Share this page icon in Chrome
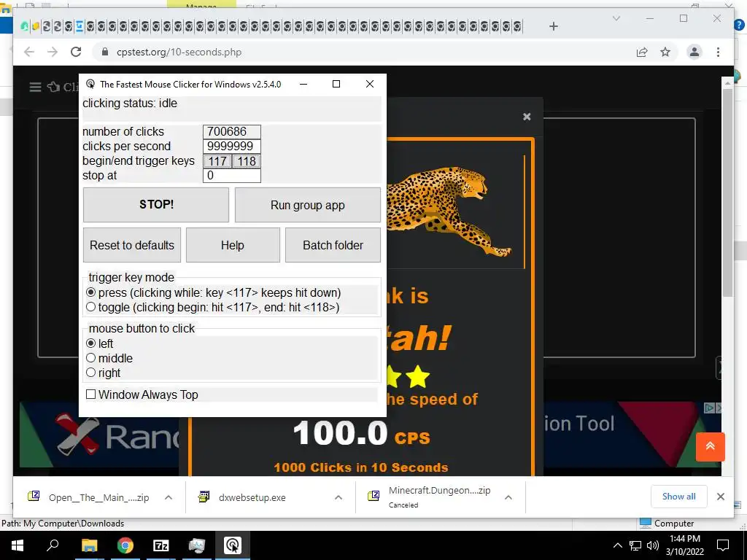Image resolution: width=747 pixels, height=560 pixels. pos(642,52)
